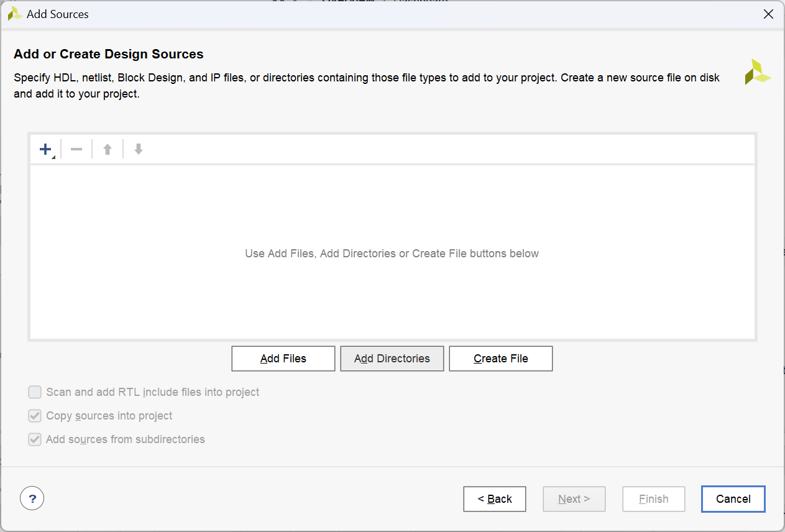Go back with the Back button
Image resolution: width=785 pixels, height=532 pixels.
(x=495, y=499)
